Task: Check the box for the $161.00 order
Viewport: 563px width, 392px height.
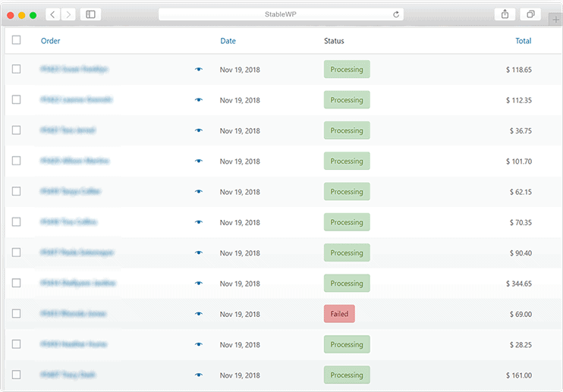Action: [x=16, y=375]
